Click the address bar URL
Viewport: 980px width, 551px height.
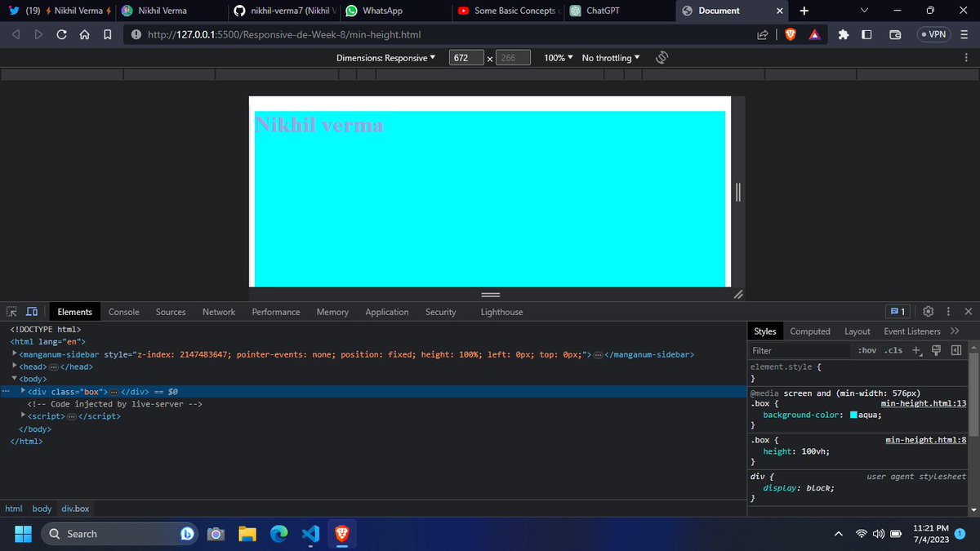(x=285, y=35)
